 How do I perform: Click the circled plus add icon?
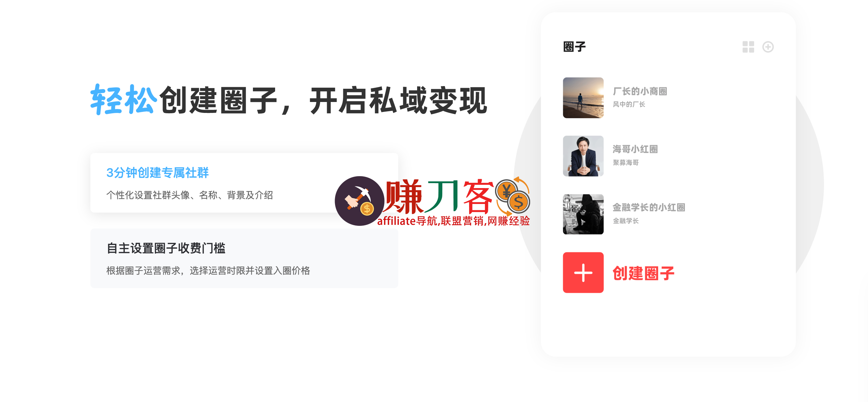(x=768, y=47)
